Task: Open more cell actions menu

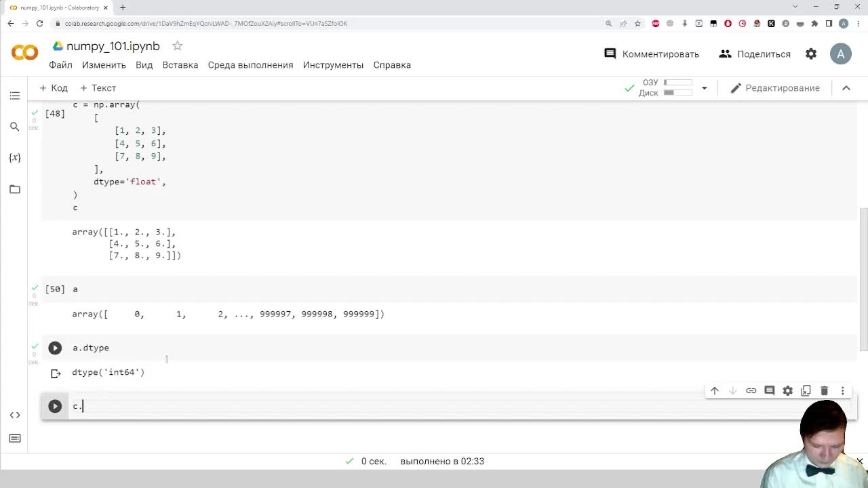Action: 843,390
